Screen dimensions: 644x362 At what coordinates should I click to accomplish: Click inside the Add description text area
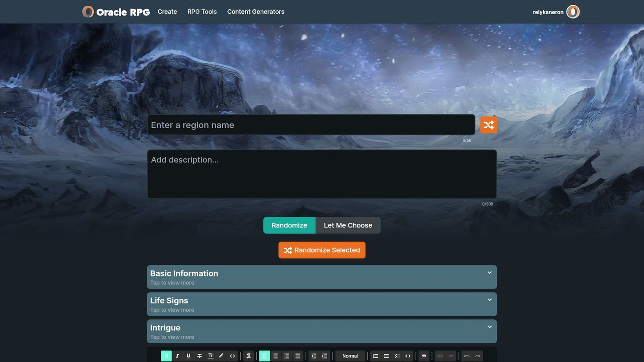[x=322, y=174]
